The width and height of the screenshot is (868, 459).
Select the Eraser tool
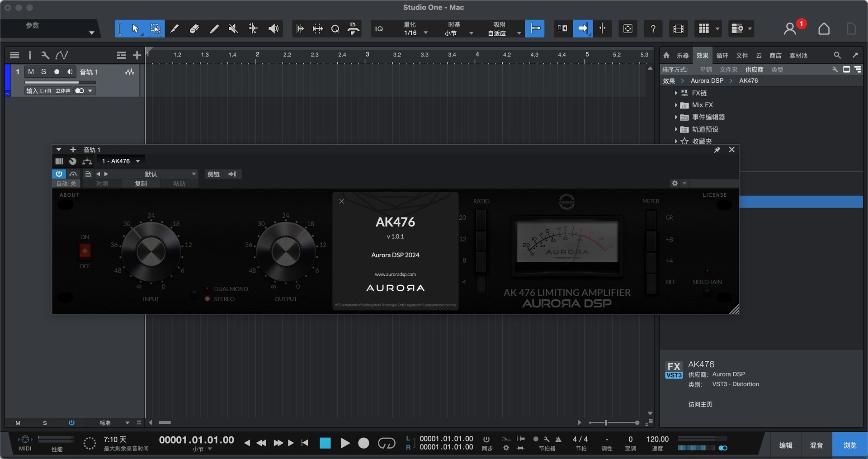tap(194, 29)
